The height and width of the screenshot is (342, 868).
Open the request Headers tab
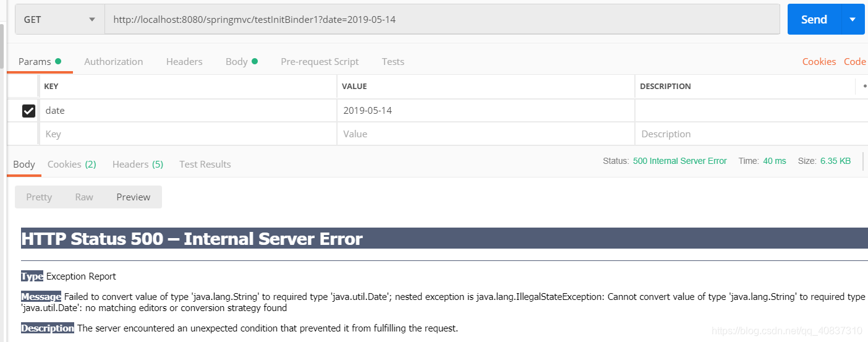tap(184, 61)
